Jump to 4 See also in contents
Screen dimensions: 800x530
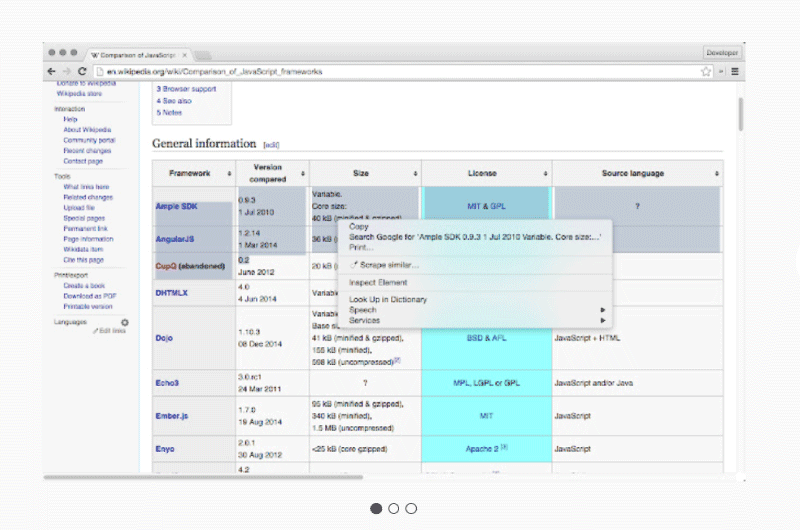[x=174, y=101]
